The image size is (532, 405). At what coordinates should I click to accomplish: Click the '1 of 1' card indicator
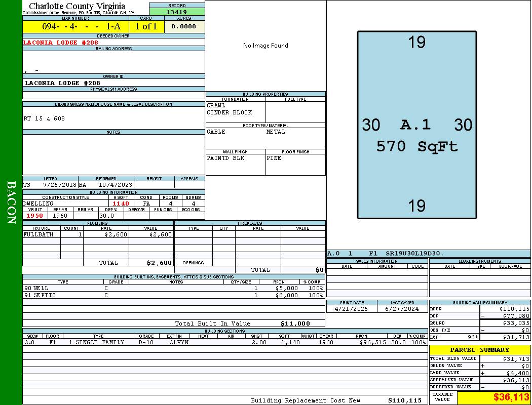[x=146, y=27]
